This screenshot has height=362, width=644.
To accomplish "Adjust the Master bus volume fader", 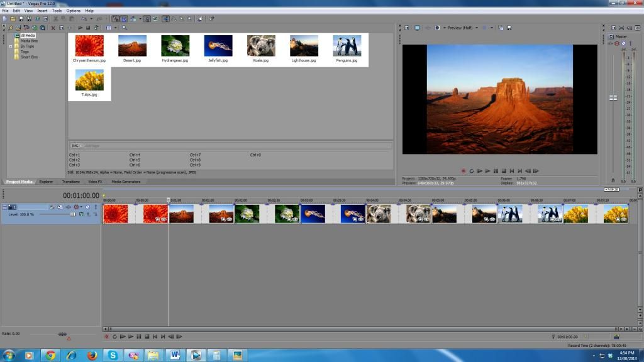I will point(613,97).
